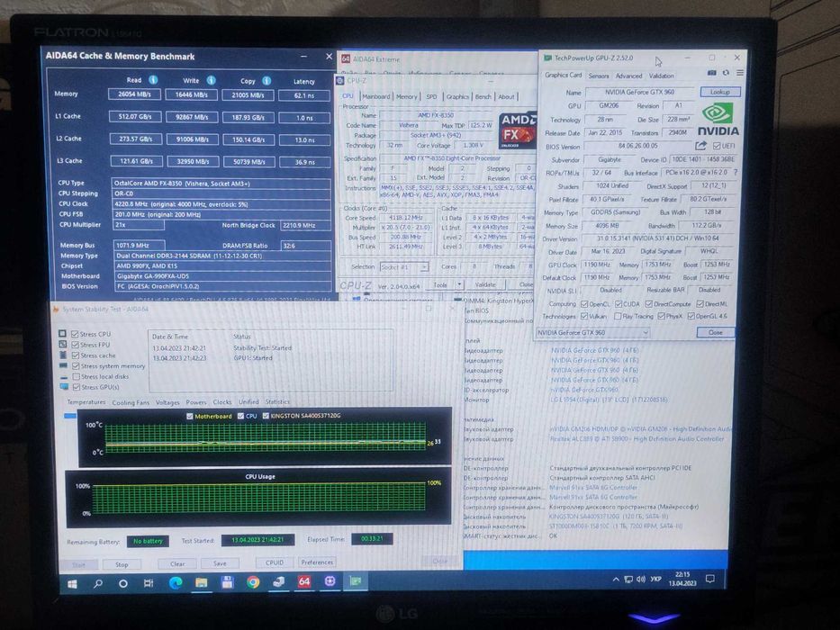Screen dimensions: 840x630
Task: Uncheck Motherboard in temperature graph
Action: (190, 416)
